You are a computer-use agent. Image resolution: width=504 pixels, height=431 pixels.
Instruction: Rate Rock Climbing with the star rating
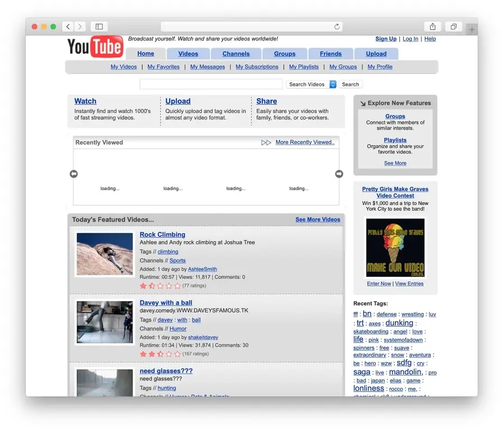pyautogui.click(x=160, y=286)
